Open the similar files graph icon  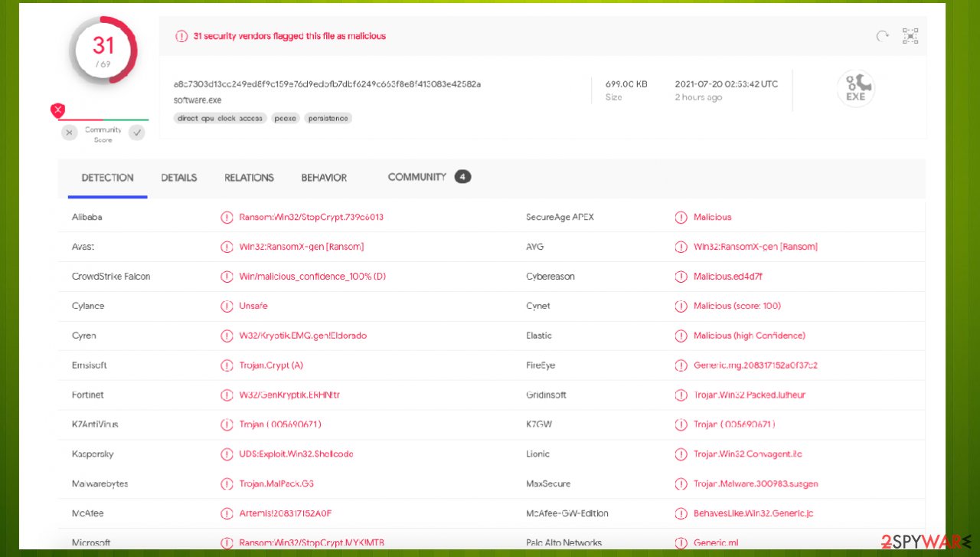[910, 36]
